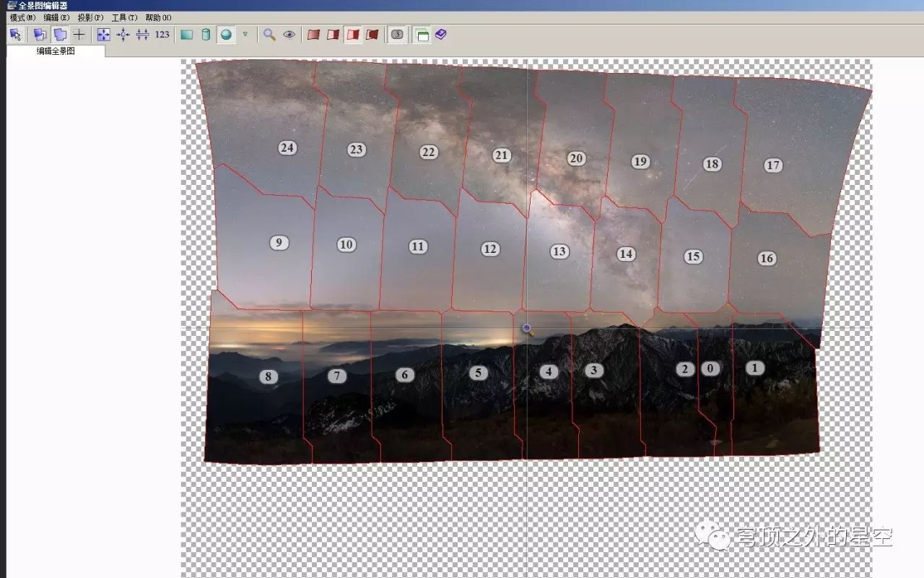Open the 投影(P) menu

click(x=90, y=17)
